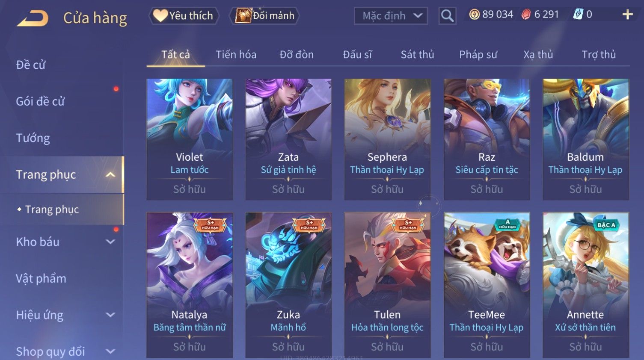Open Yêu thích favorites heart button
This screenshot has height=360, width=644.
(184, 16)
